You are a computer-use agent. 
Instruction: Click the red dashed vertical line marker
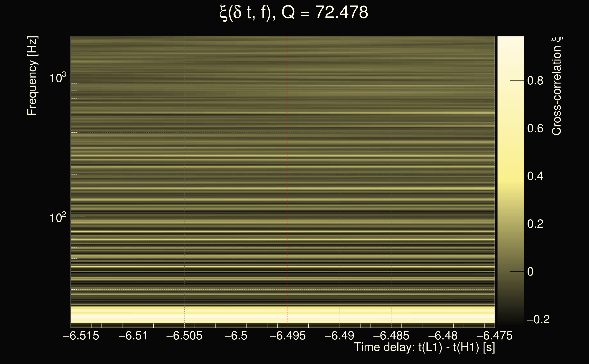(x=287, y=169)
